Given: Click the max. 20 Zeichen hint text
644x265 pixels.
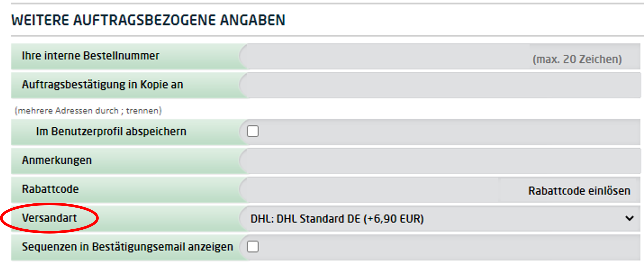Looking at the screenshot, I should pos(577,59).
